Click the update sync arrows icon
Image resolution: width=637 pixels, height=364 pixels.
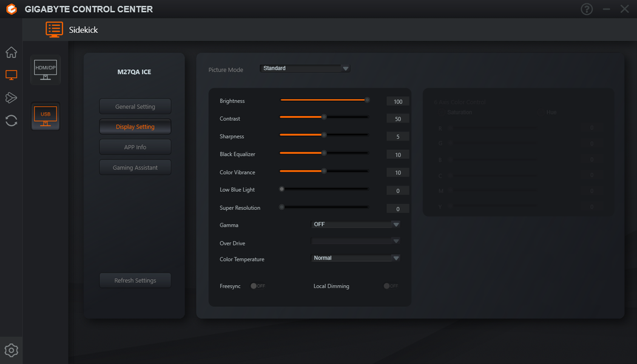click(x=12, y=120)
